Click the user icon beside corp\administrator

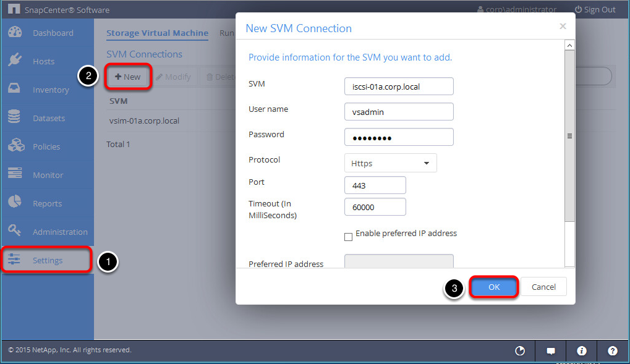point(480,9)
